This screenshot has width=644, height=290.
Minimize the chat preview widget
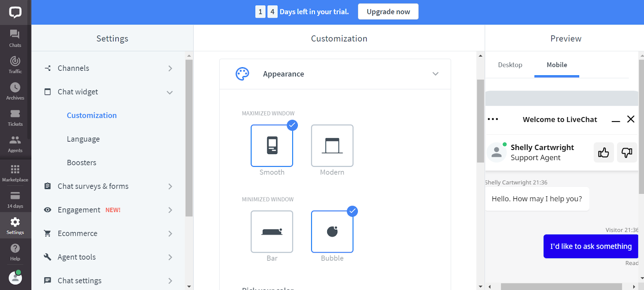pos(615,120)
